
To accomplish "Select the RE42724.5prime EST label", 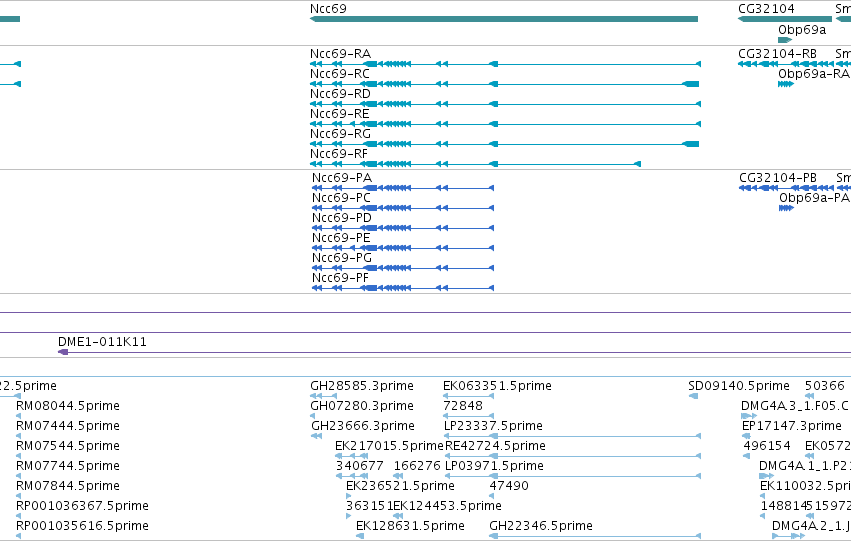I will point(495,446).
